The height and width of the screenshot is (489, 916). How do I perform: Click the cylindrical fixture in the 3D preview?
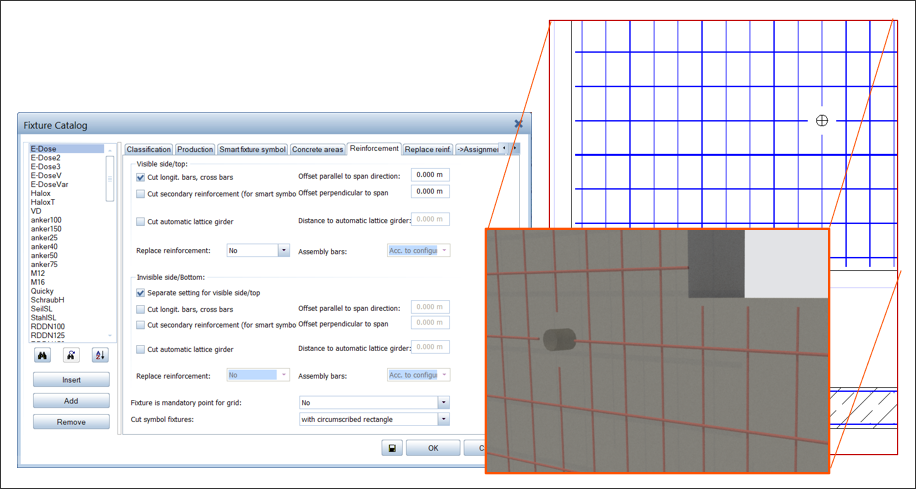click(x=558, y=340)
